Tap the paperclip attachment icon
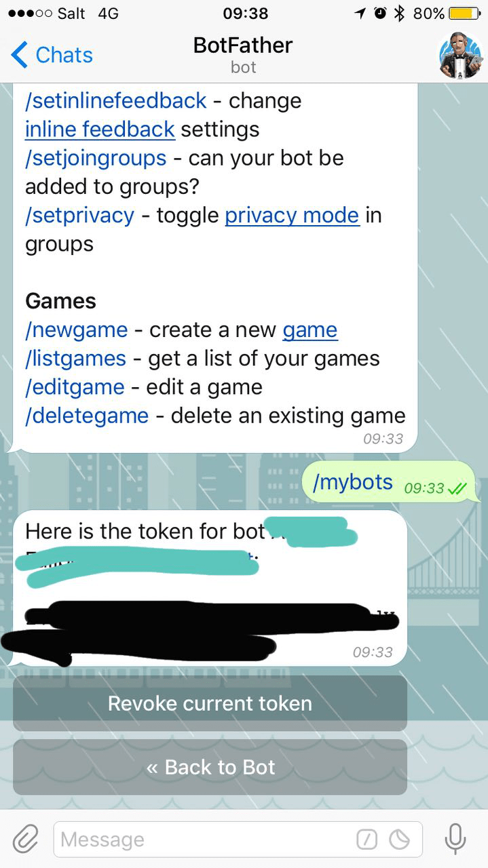 [x=25, y=840]
